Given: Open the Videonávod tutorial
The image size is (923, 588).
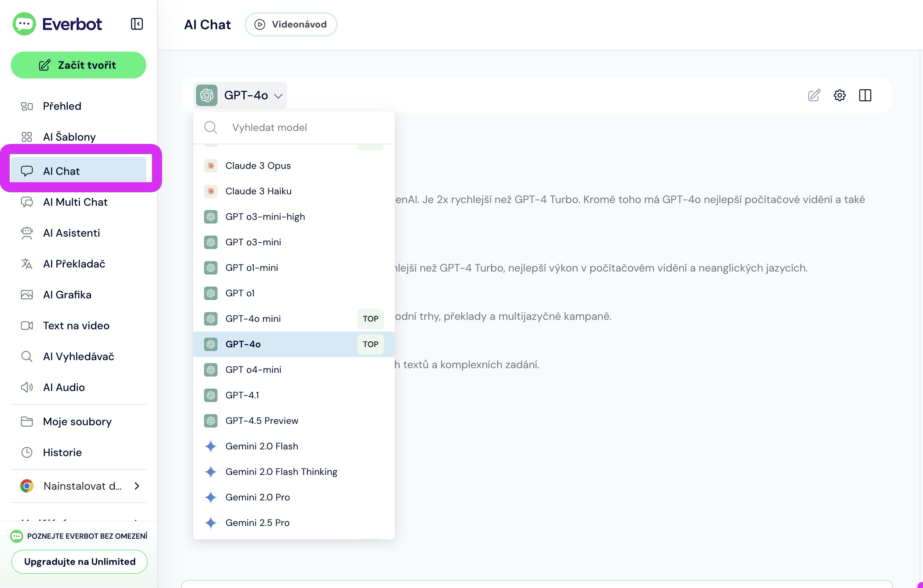Looking at the screenshot, I should 291,24.
